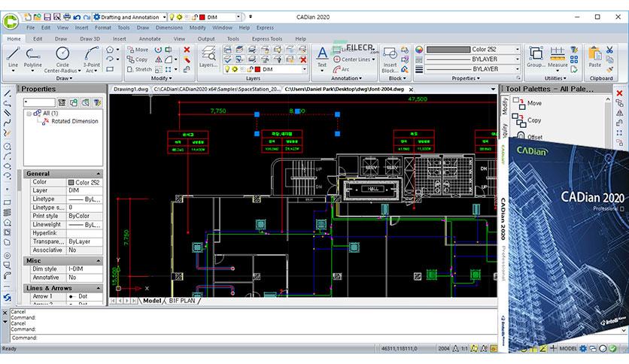The image size is (629, 364).
Task: Click the New drawing icon
Action: pyautogui.click(x=27, y=17)
